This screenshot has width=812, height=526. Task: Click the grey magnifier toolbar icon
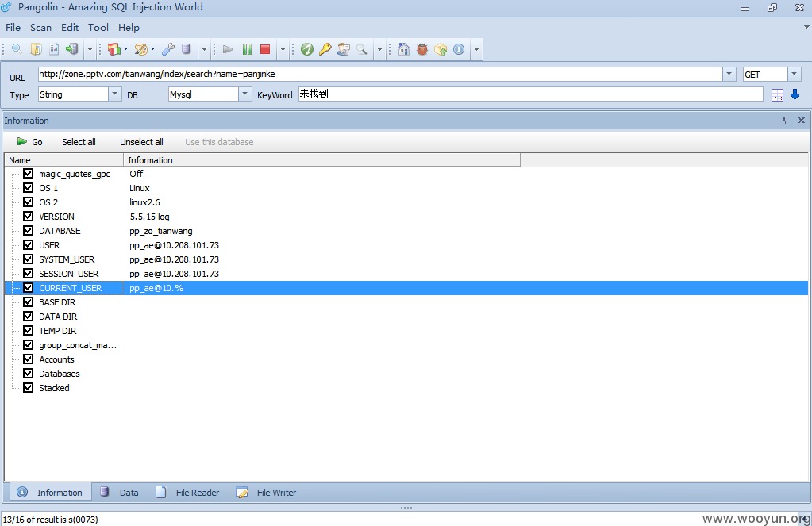coord(361,49)
